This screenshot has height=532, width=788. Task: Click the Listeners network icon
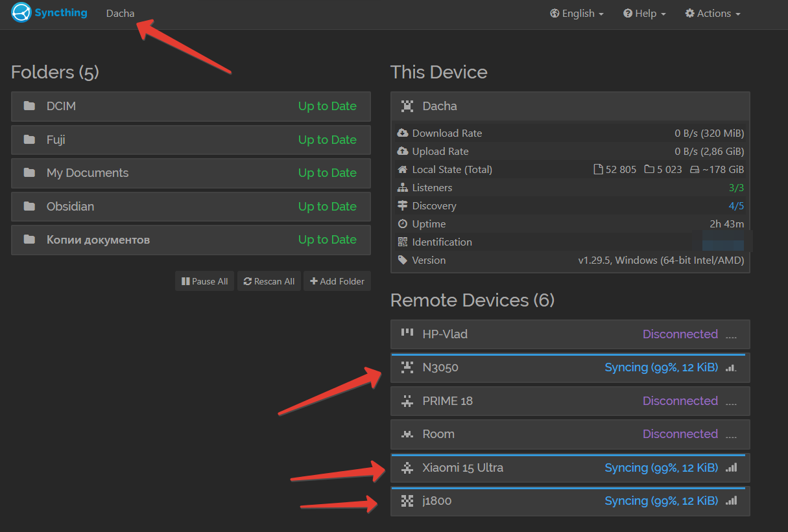pyautogui.click(x=403, y=187)
